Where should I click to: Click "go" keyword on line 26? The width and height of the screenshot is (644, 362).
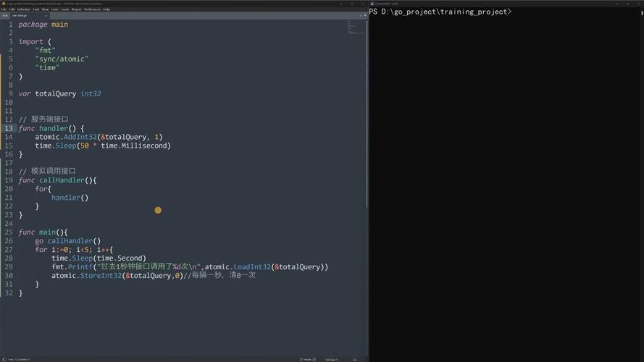[39, 241]
